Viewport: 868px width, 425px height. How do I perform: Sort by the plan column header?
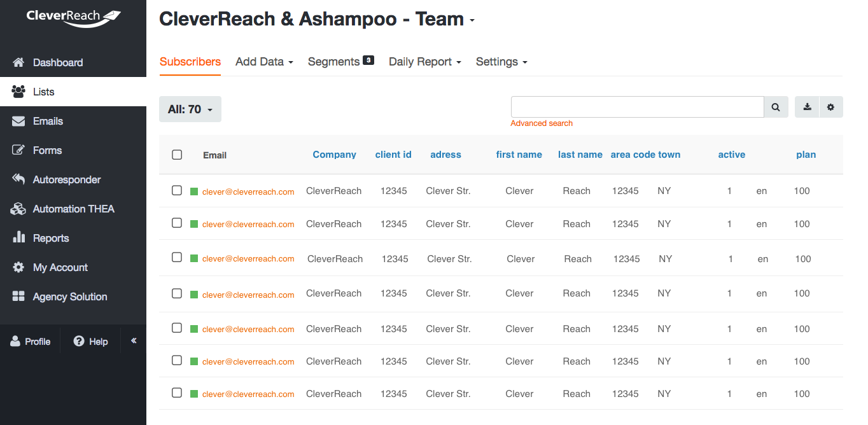click(x=806, y=155)
